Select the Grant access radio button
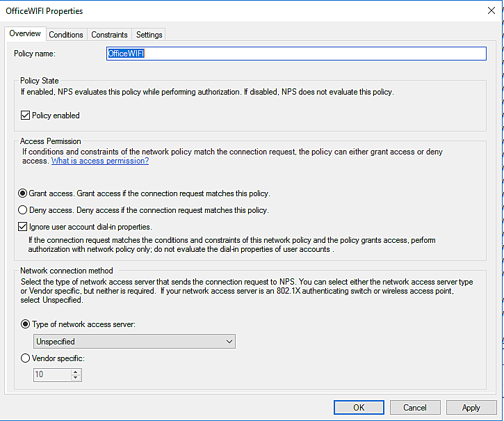504x421 pixels. 24,193
